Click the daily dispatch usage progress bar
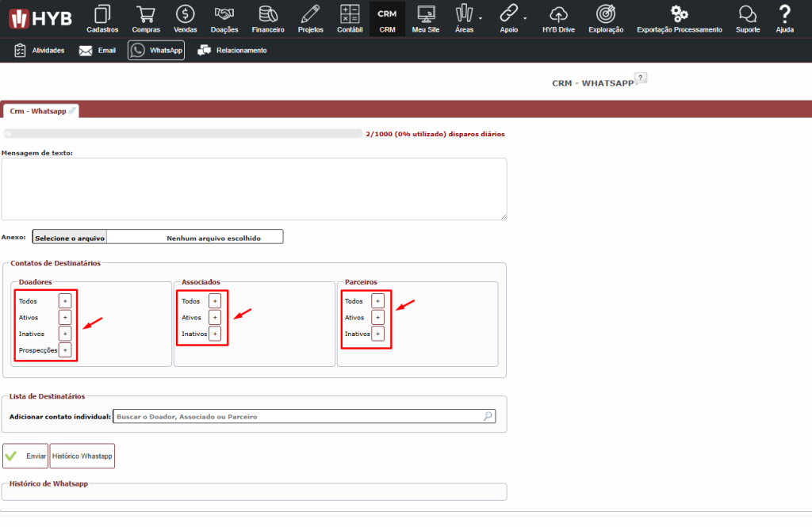The height and width of the screenshot is (527, 812). (182, 134)
